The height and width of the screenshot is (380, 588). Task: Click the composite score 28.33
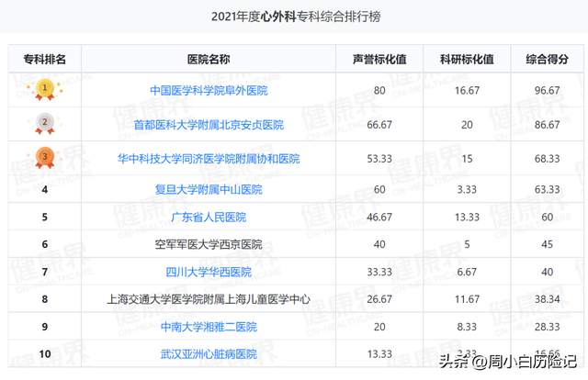tap(548, 327)
